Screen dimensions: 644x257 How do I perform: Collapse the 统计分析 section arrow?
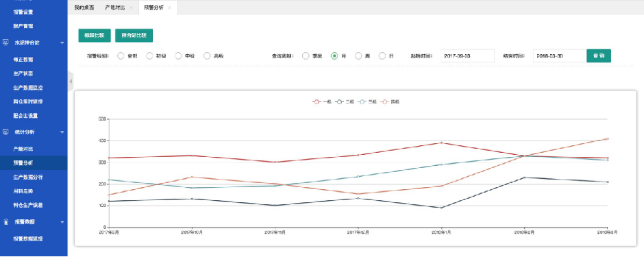(x=62, y=132)
